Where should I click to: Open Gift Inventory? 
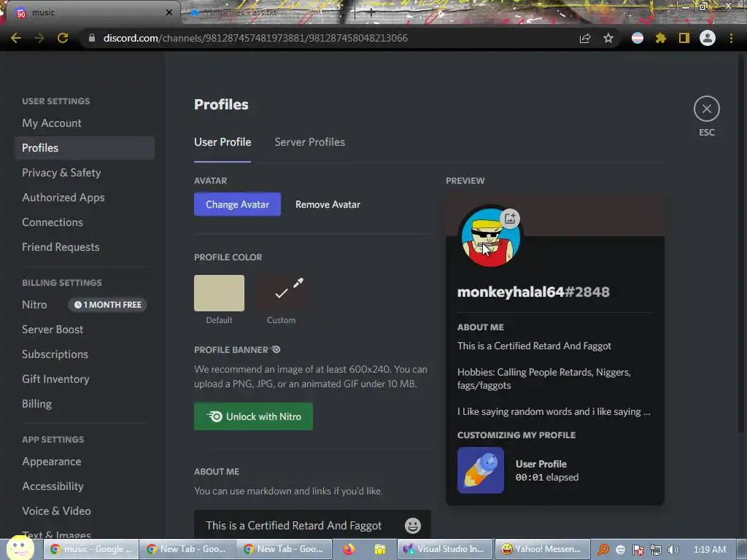click(85, 379)
